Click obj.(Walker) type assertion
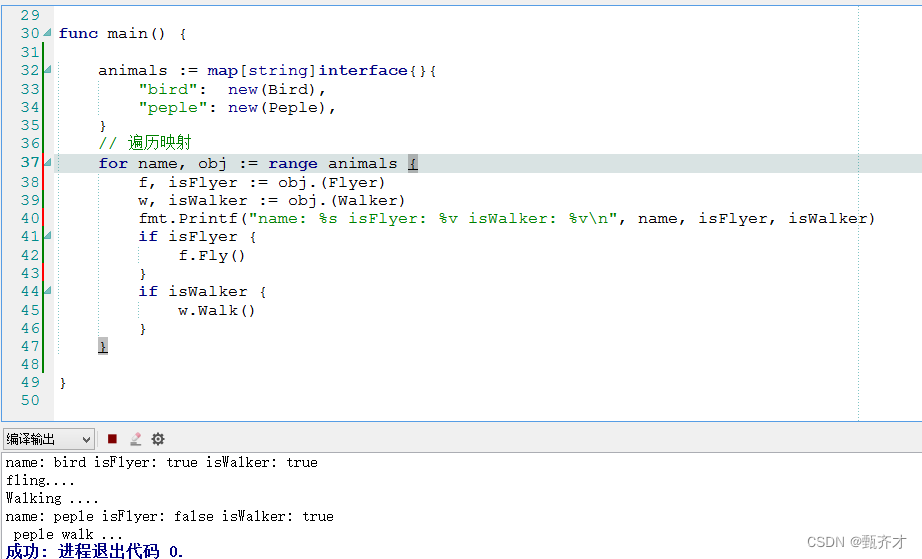The image size is (922, 559). pos(346,200)
